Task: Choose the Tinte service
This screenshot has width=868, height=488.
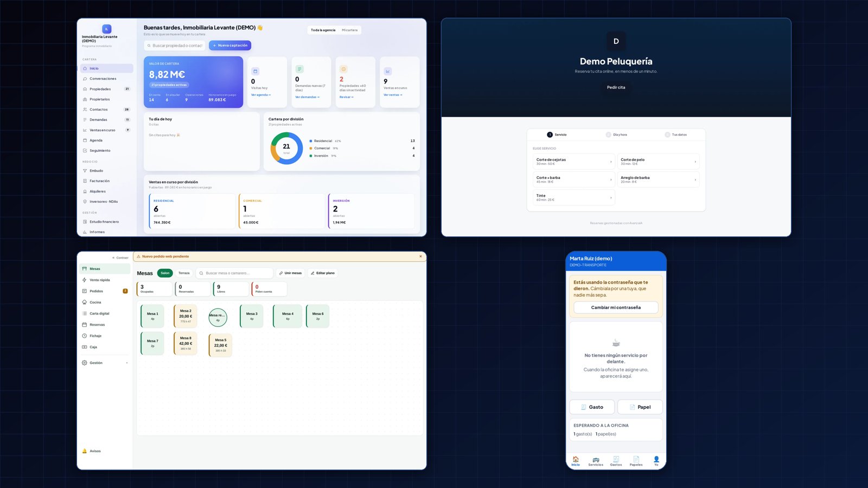Action: [573, 197]
